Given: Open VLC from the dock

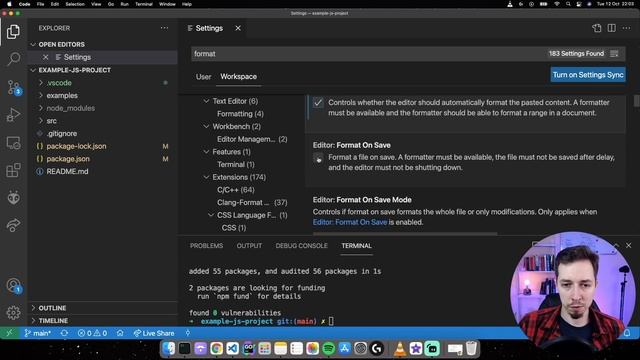Looking at the screenshot, I should (x=400, y=349).
